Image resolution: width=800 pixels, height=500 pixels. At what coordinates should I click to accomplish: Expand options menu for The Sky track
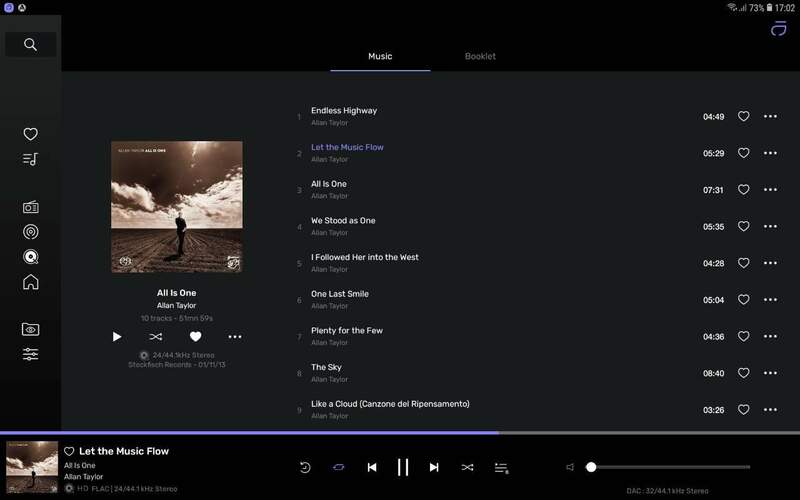[770, 373]
